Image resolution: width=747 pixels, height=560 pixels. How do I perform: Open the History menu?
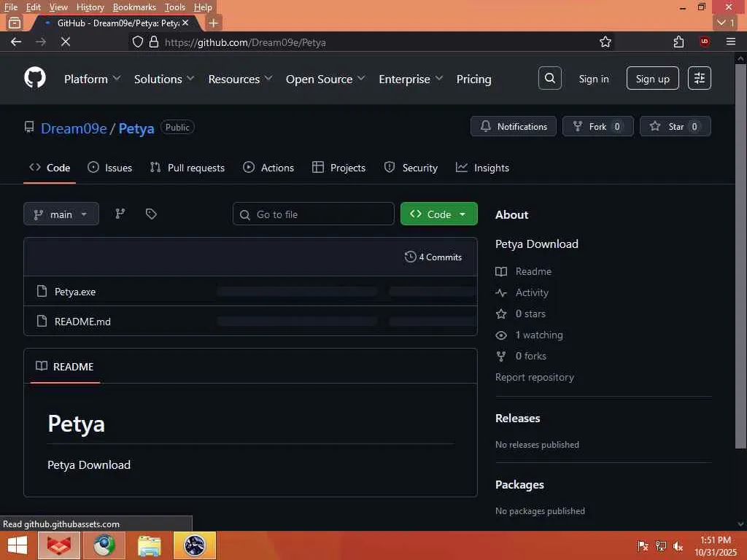point(90,7)
